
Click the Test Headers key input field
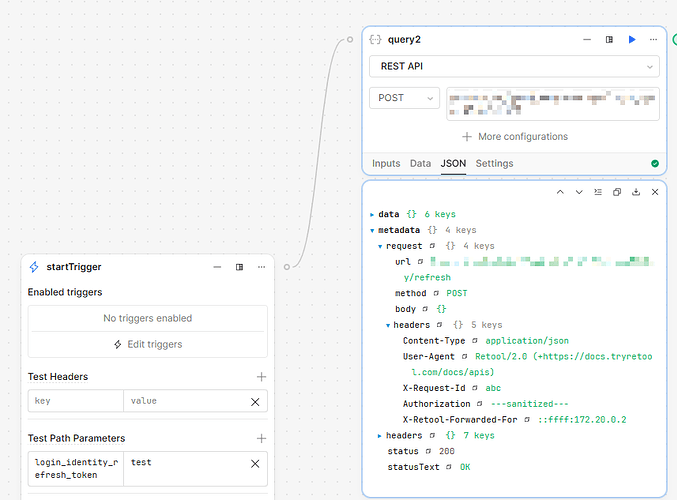76,401
